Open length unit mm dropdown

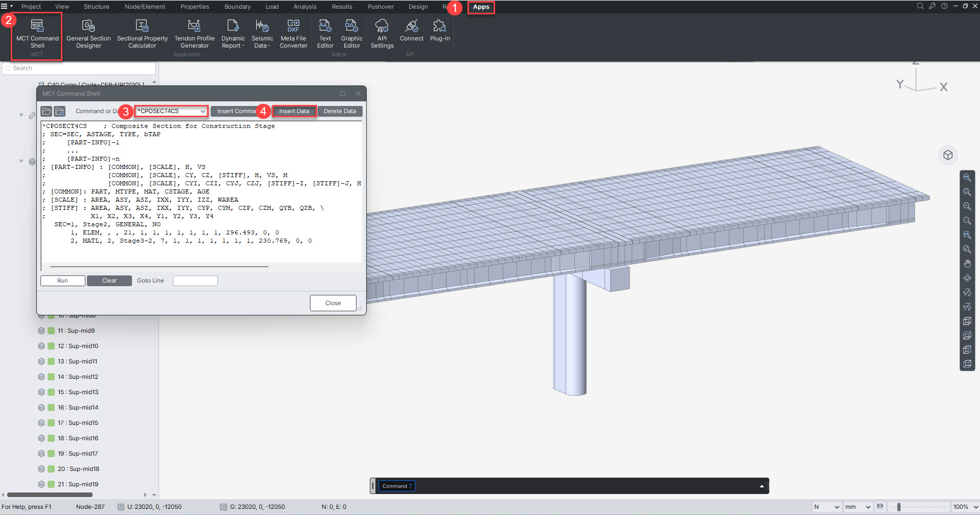[x=858, y=507]
